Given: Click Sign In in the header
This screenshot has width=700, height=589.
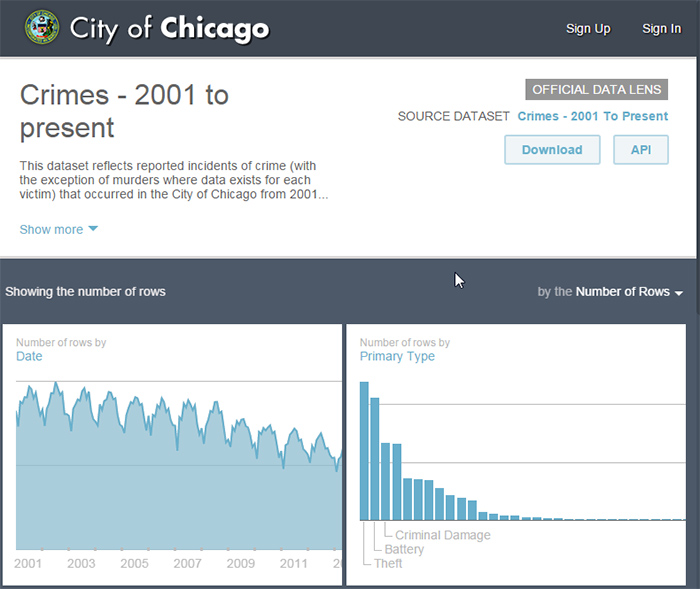Looking at the screenshot, I should 661,29.
